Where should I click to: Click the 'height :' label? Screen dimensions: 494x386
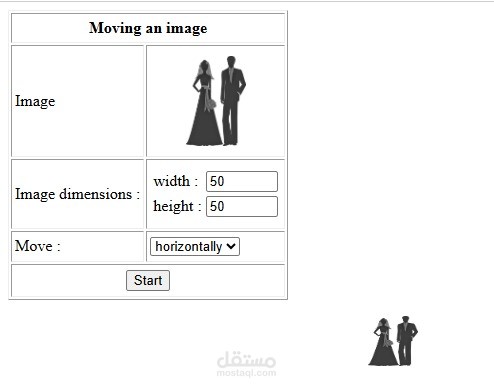coord(177,206)
